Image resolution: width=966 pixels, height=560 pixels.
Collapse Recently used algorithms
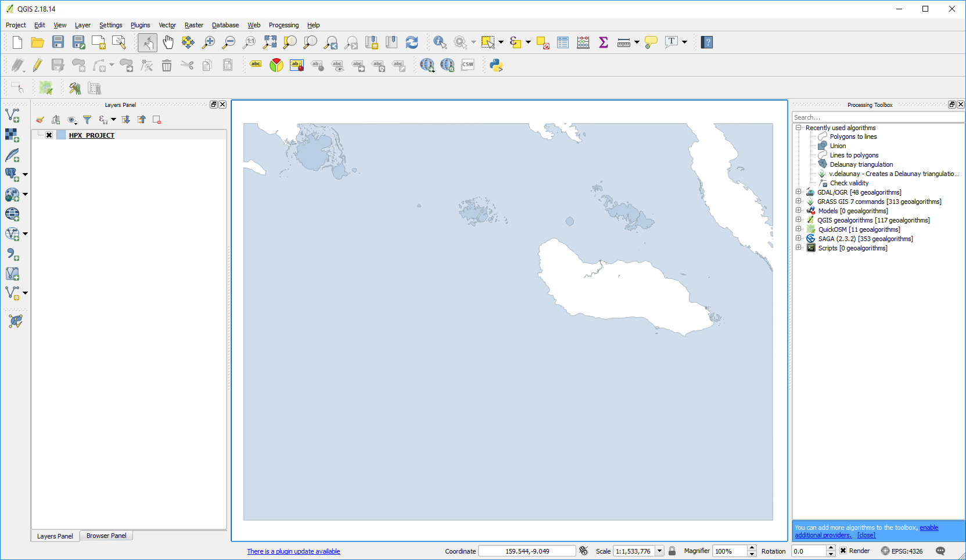coord(799,128)
